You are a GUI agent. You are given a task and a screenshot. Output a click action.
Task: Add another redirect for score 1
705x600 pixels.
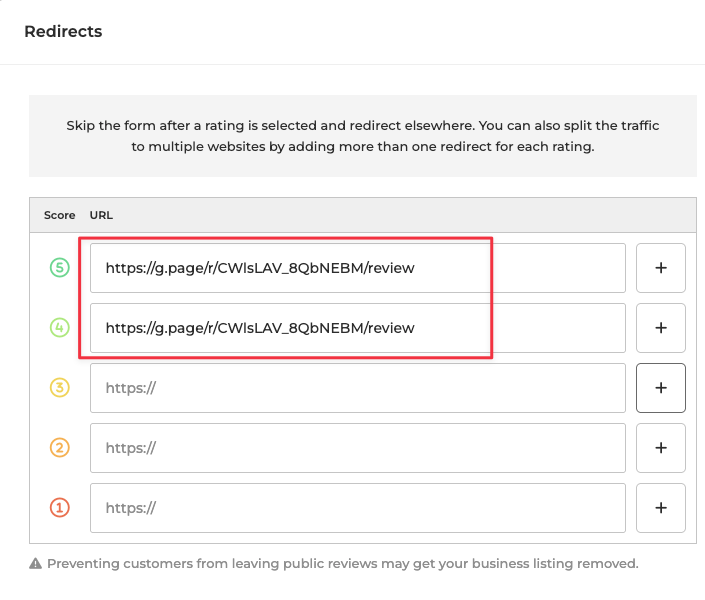pyautogui.click(x=660, y=508)
